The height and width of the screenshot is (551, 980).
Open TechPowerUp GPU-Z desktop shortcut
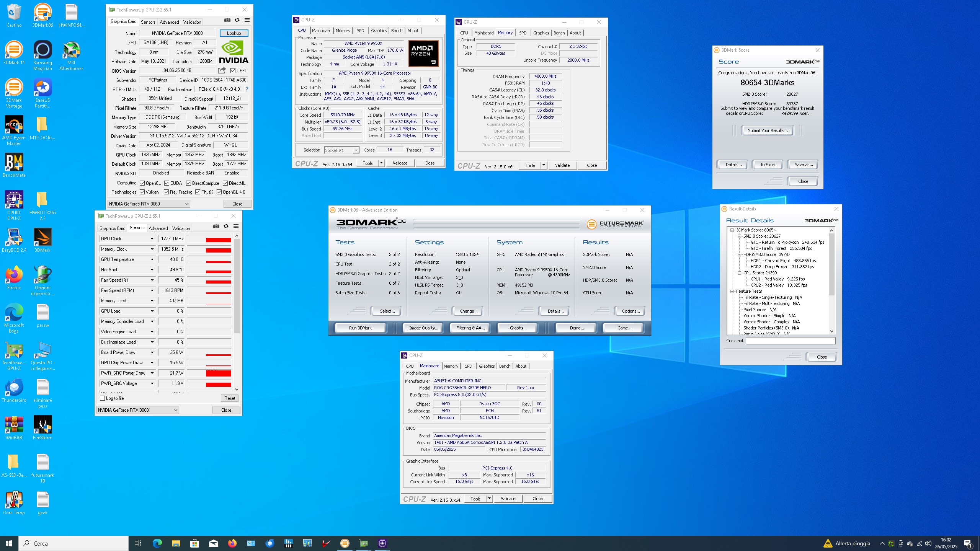coord(14,355)
